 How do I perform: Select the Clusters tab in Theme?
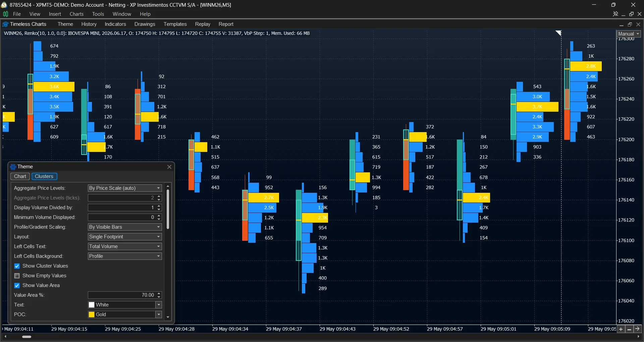(x=44, y=176)
